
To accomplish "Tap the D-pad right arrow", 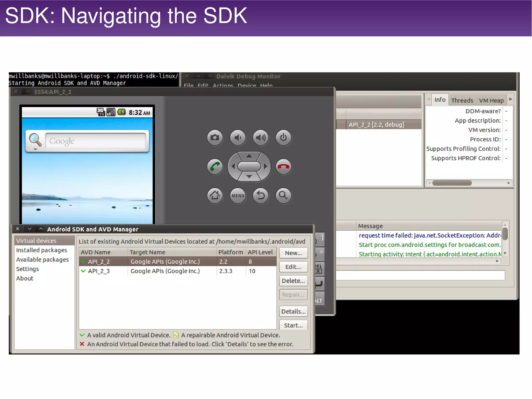I will click(x=265, y=166).
